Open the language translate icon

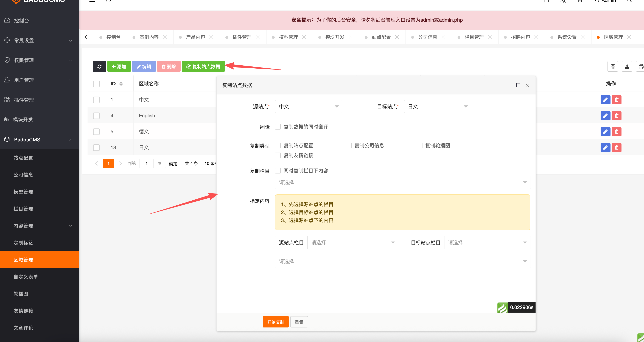563,1
